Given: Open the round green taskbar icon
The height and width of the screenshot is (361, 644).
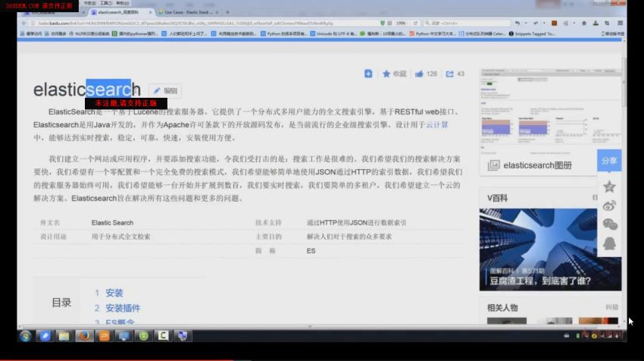Looking at the screenshot, I should click(x=143, y=336).
